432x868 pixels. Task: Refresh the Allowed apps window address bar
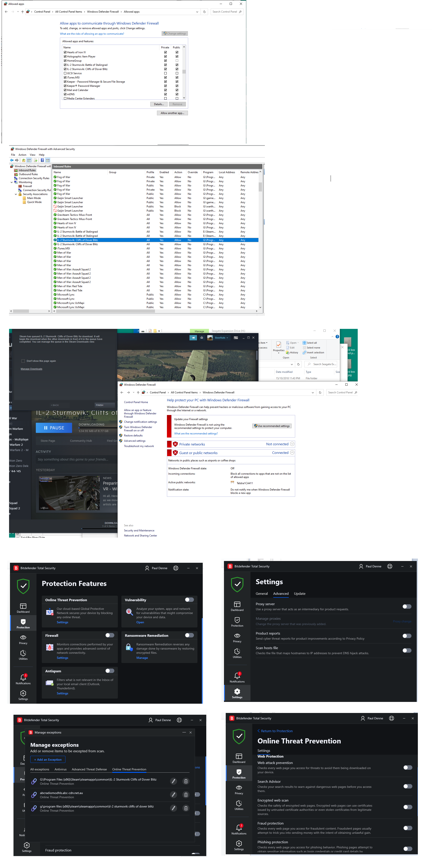pyautogui.click(x=204, y=12)
